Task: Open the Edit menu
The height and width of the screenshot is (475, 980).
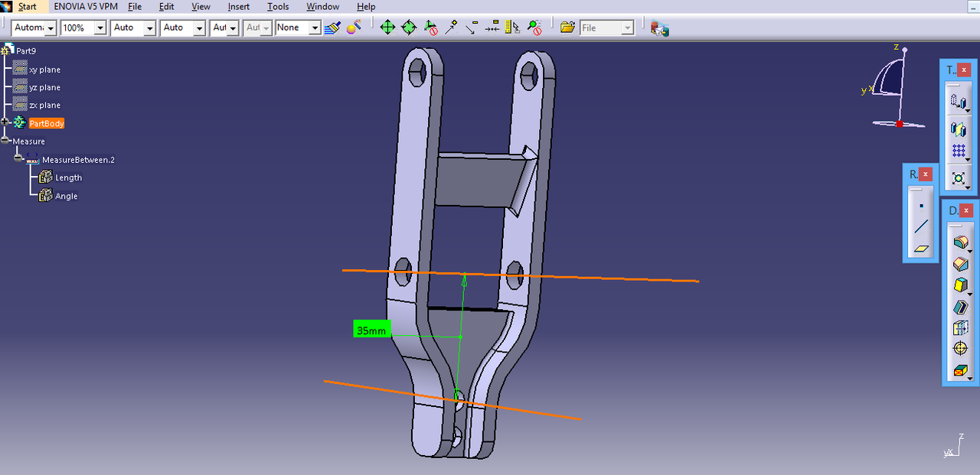Action: click(x=166, y=6)
